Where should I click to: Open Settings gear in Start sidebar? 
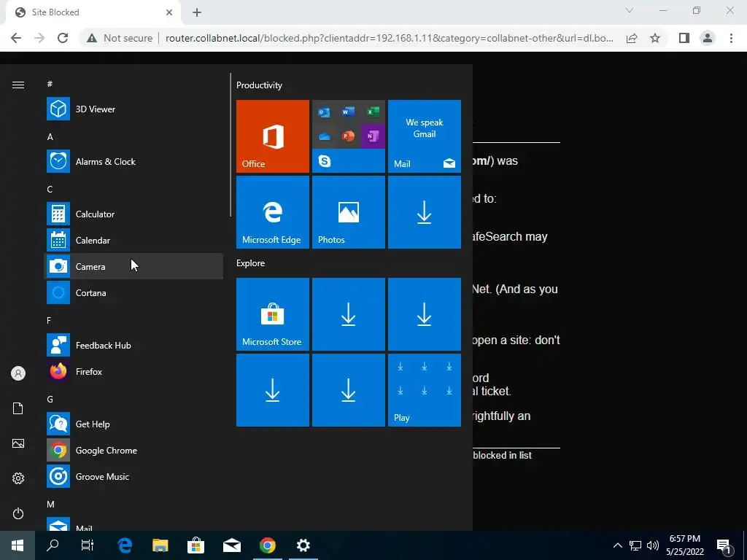(x=18, y=478)
